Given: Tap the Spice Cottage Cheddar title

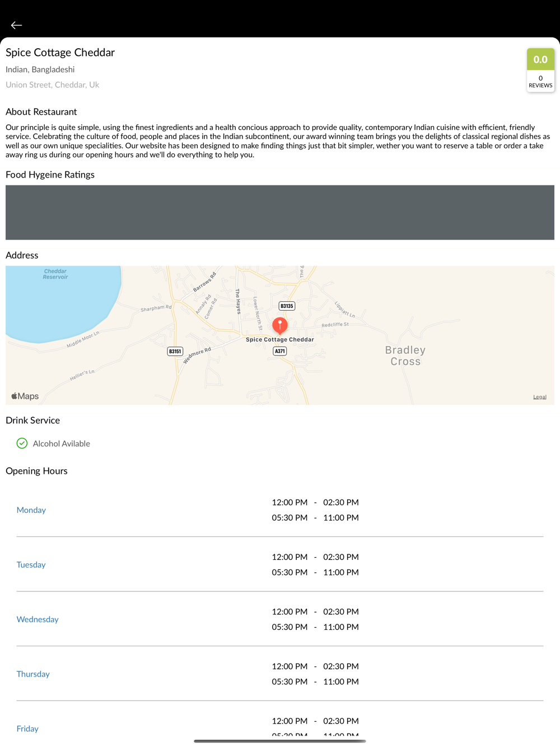Looking at the screenshot, I should pos(60,53).
